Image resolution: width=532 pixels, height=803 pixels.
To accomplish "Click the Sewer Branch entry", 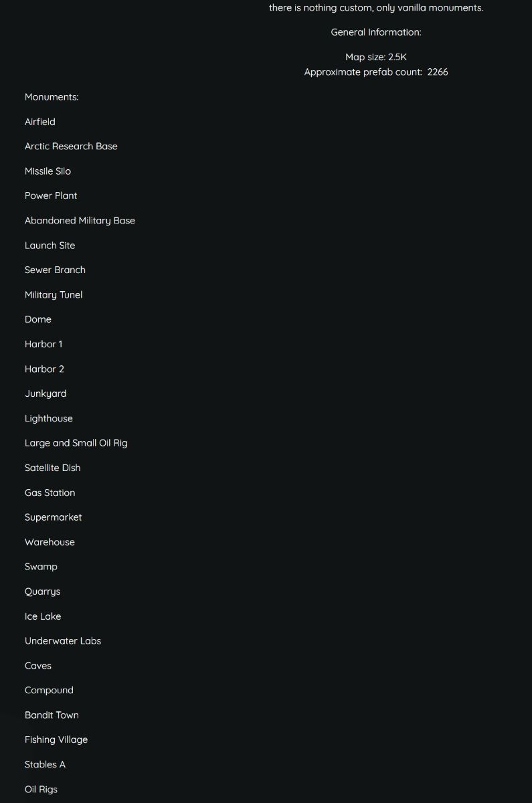I will coord(55,270).
